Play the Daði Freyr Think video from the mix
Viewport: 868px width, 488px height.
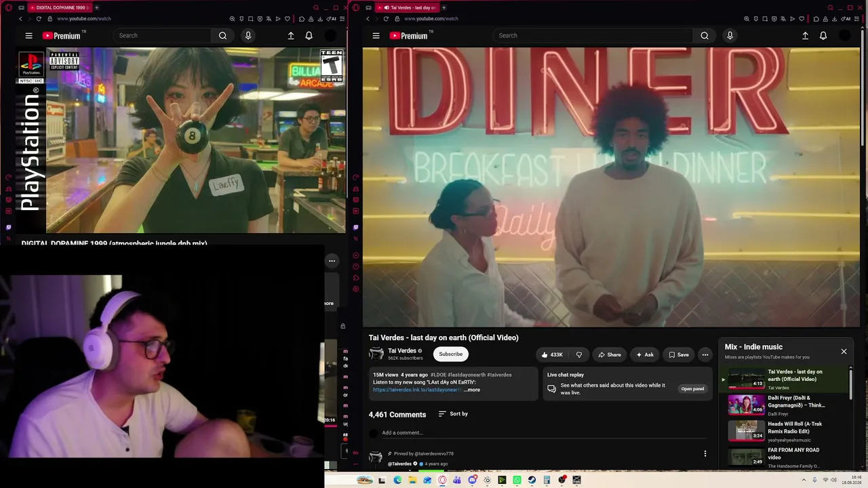(785, 405)
